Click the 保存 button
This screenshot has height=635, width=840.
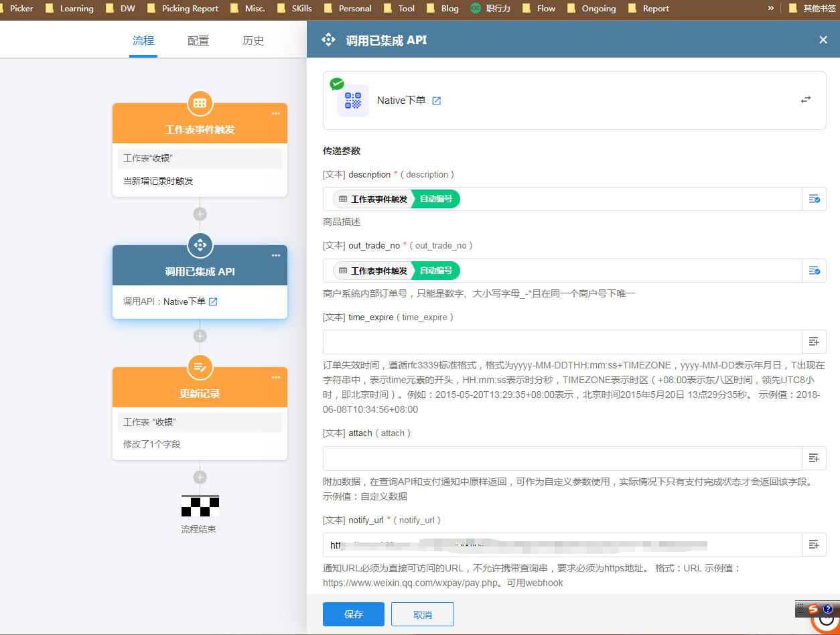click(353, 614)
